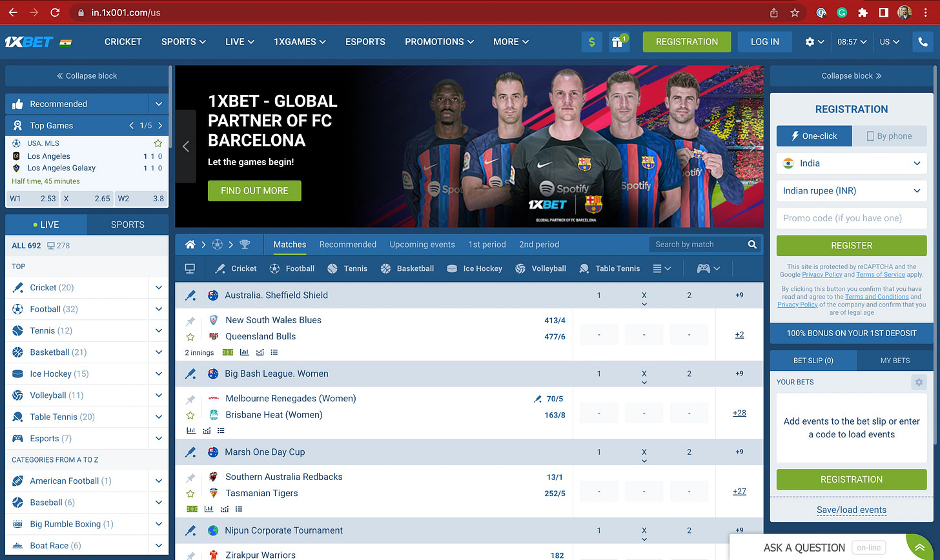Screen dimensions: 940x560
Task: Click the trophy icon in breadcrumb
Action: (245, 245)
